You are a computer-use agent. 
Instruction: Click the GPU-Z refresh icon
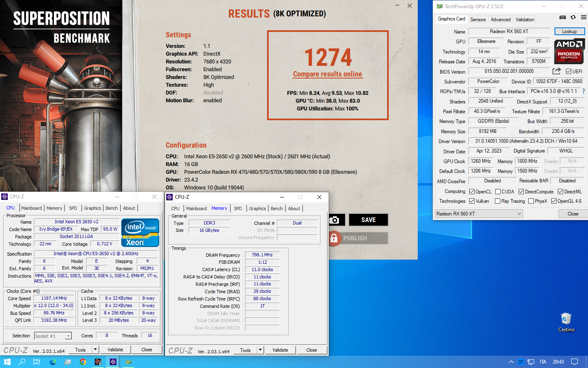coord(573,17)
